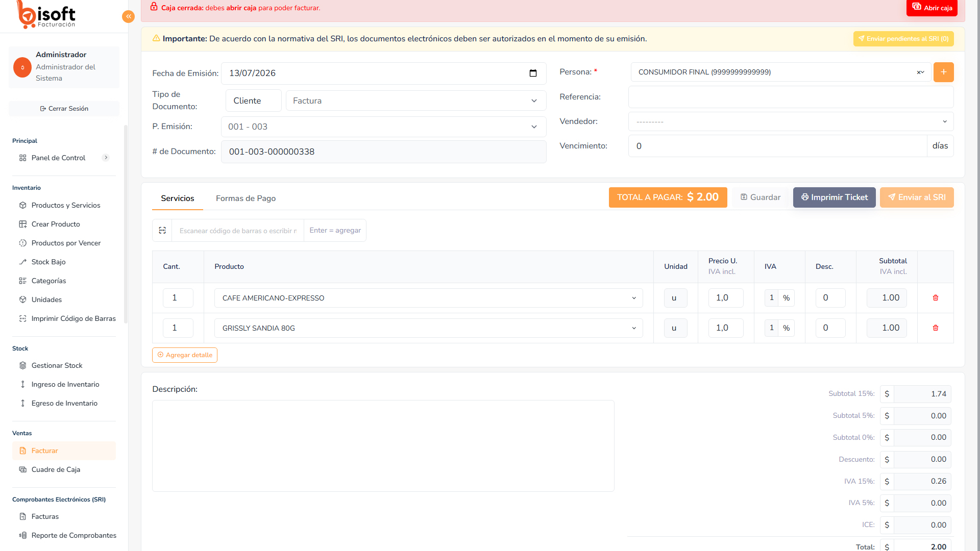Add new persona with plus button

(943, 72)
